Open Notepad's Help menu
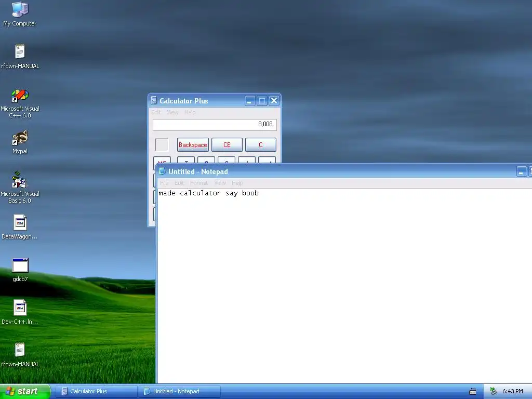532x399 pixels. tap(237, 183)
